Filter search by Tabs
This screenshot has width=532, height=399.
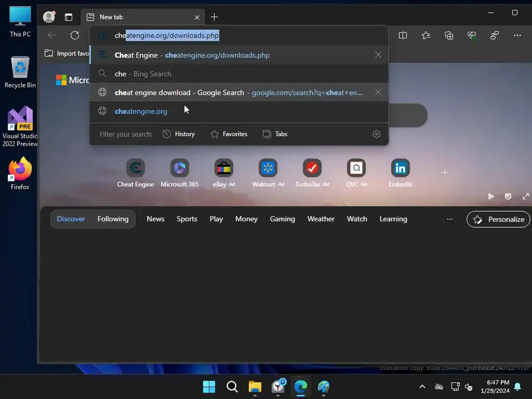pos(275,134)
